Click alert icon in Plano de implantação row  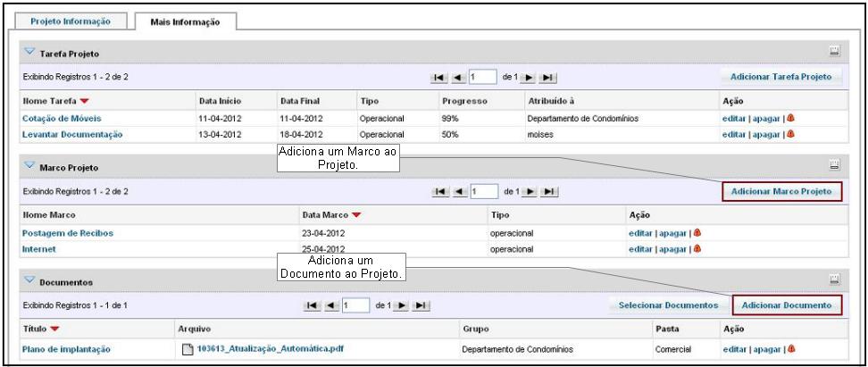click(x=791, y=349)
